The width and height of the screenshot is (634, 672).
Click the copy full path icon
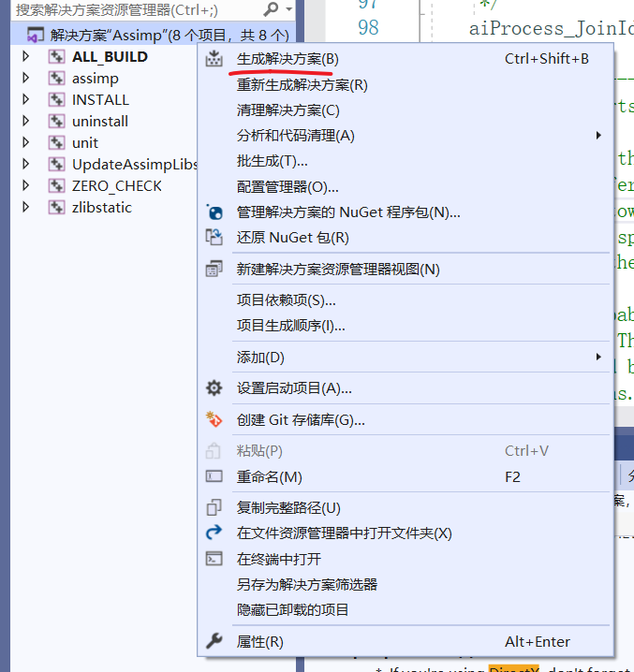(214, 507)
